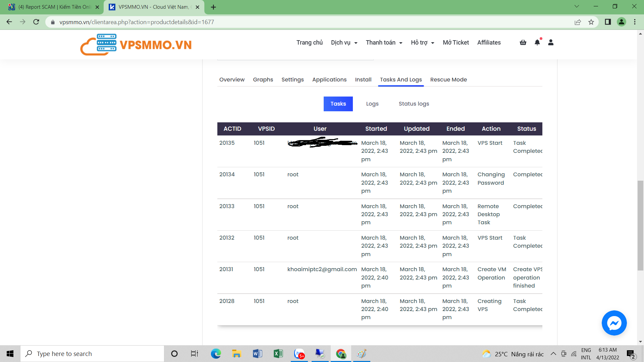The width and height of the screenshot is (644, 362).
Task: Switch to the Graphs tab
Action: click(x=263, y=79)
